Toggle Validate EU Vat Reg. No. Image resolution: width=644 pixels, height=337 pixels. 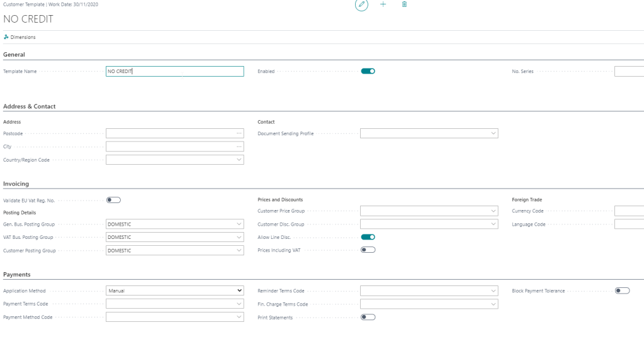coord(113,200)
